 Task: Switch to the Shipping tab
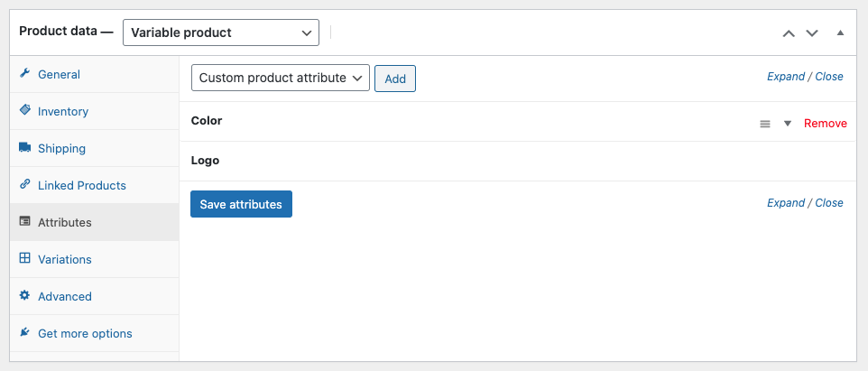tap(94, 148)
